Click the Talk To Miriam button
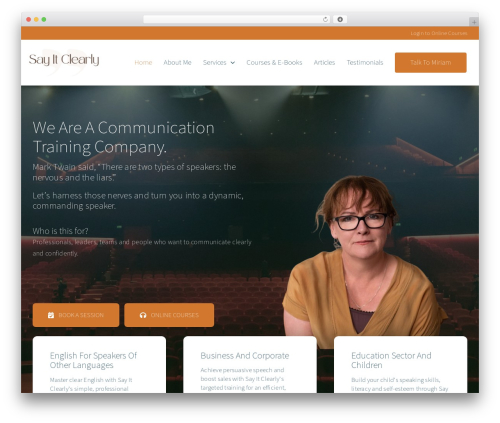Image resolution: width=500 pixels, height=423 pixels. tap(431, 62)
